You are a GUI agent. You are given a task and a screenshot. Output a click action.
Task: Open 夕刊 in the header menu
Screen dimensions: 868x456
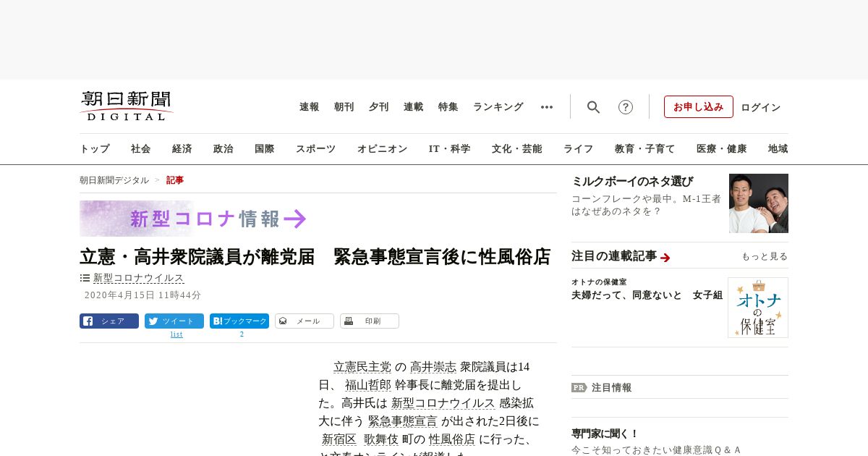(x=379, y=107)
